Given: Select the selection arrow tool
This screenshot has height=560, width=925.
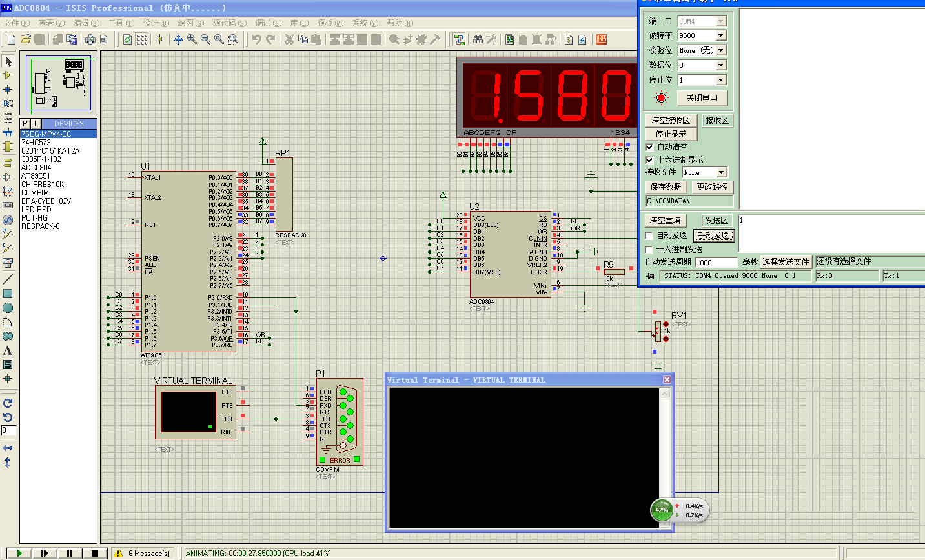Looking at the screenshot, I should [x=8, y=61].
